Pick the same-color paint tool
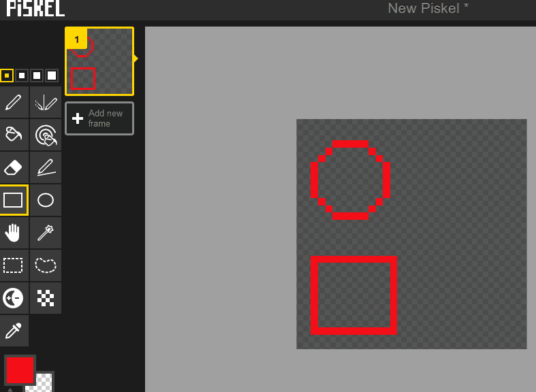 tap(46, 135)
